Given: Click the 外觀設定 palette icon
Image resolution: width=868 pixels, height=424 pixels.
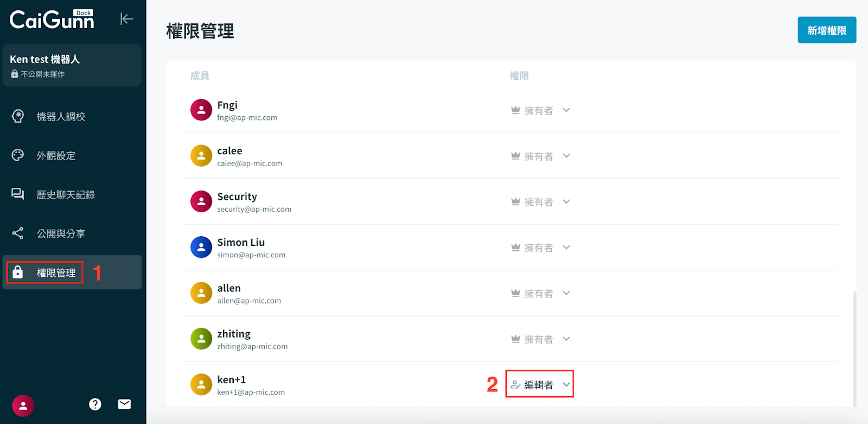Looking at the screenshot, I should click(18, 155).
